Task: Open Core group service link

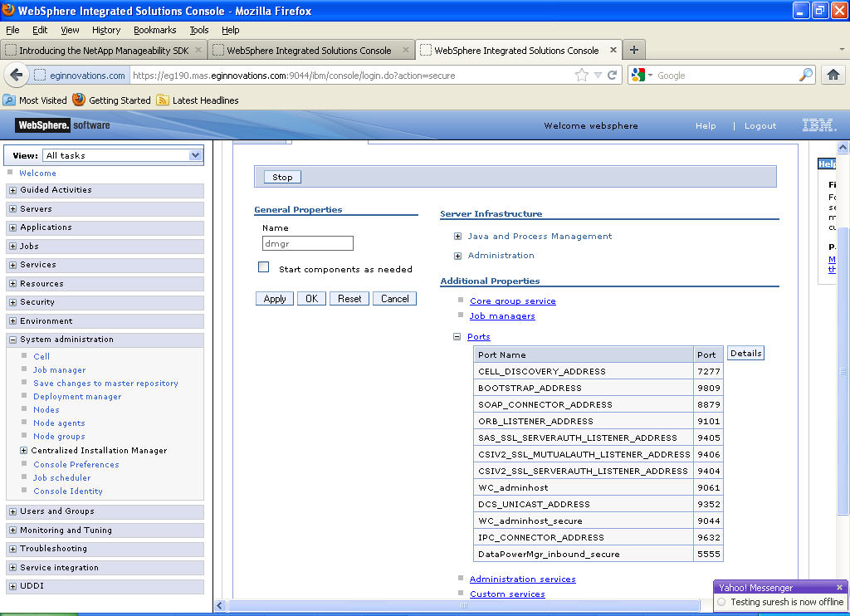Action: click(x=513, y=301)
